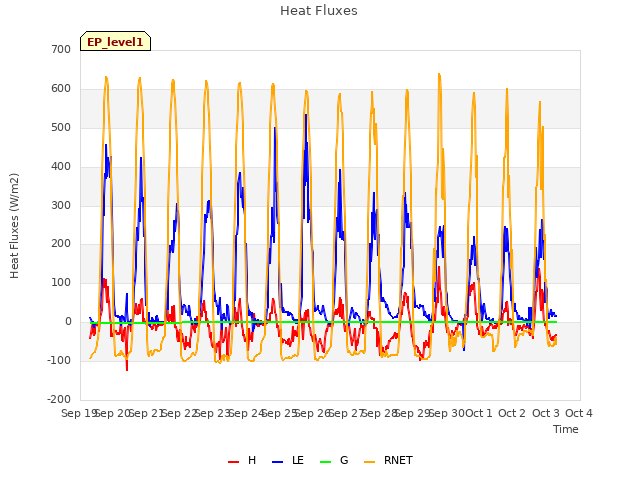Click the -200 y-axis tick label

click(59, 399)
